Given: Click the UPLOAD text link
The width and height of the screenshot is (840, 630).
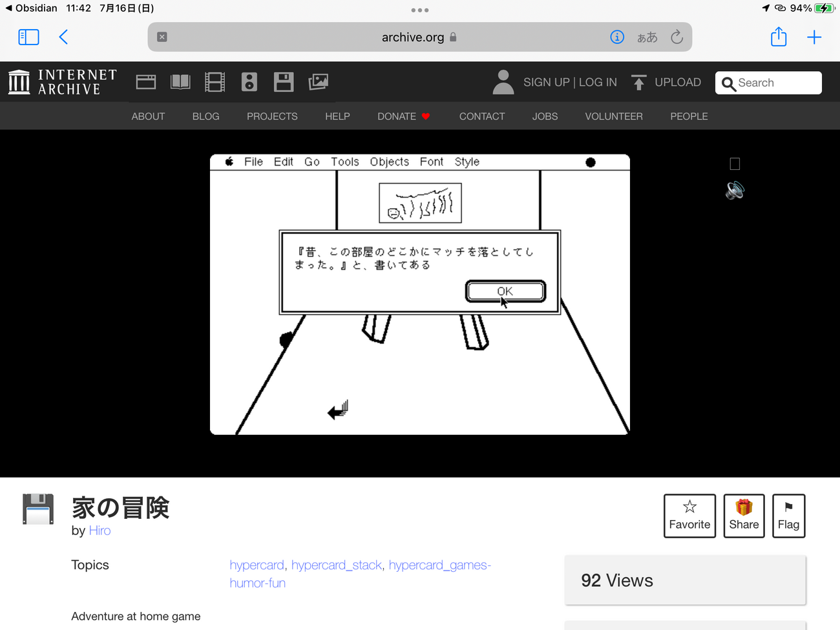Looking at the screenshot, I should click(x=678, y=82).
